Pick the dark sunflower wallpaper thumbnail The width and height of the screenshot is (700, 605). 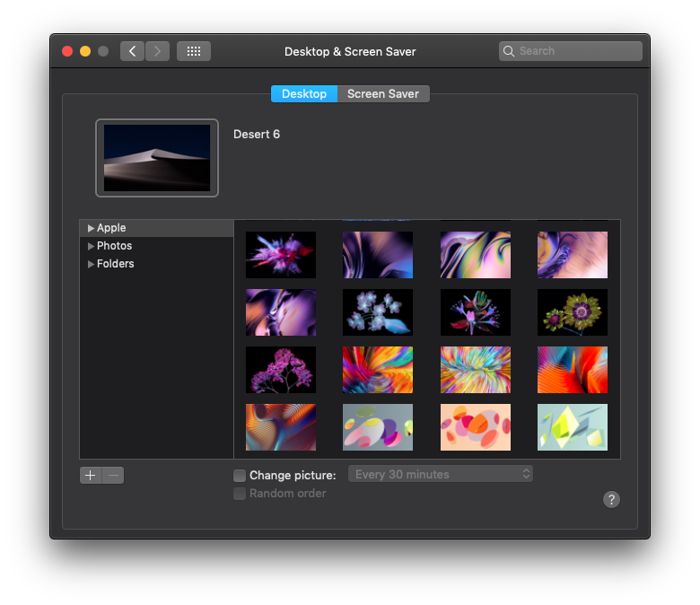pyautogui.click(x=573, y=312)
